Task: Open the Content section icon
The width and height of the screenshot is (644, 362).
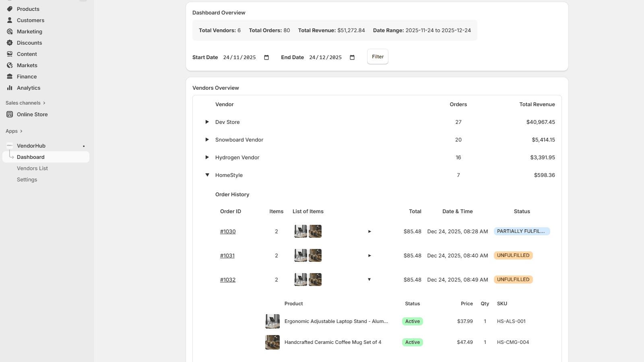Action: coord(9,54)
